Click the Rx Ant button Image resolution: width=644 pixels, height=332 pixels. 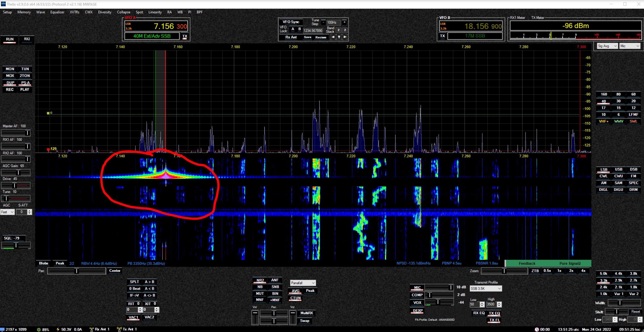click(291, 37)
